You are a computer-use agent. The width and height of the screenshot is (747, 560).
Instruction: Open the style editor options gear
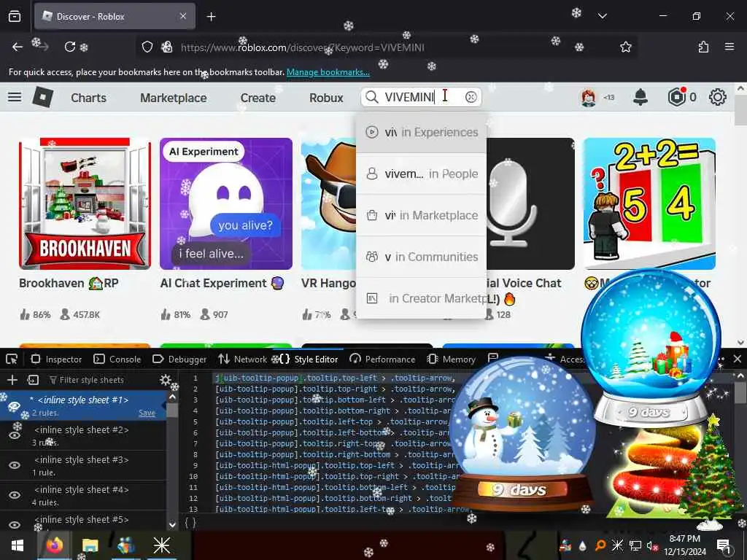click(x=166, y=379)
